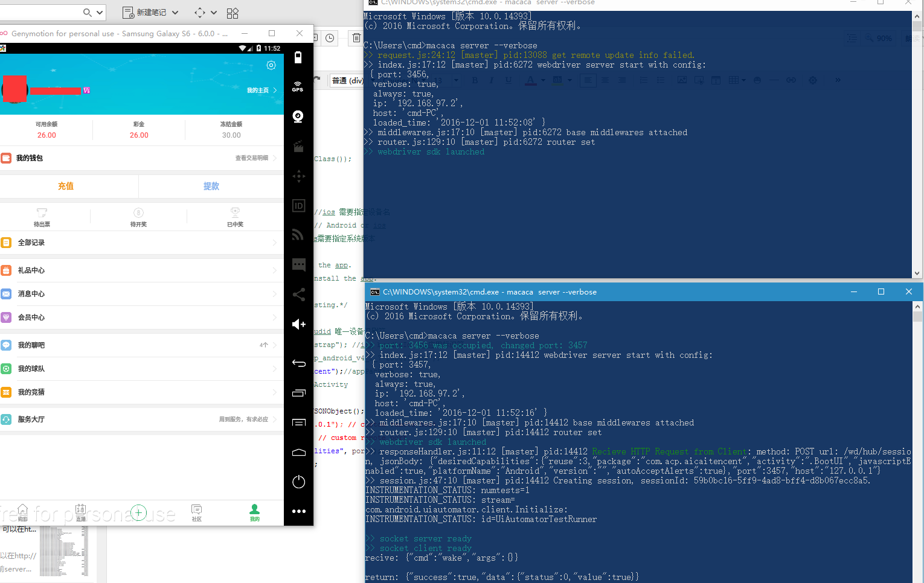Show more Genymotion tools via three dots

[298, 511]
